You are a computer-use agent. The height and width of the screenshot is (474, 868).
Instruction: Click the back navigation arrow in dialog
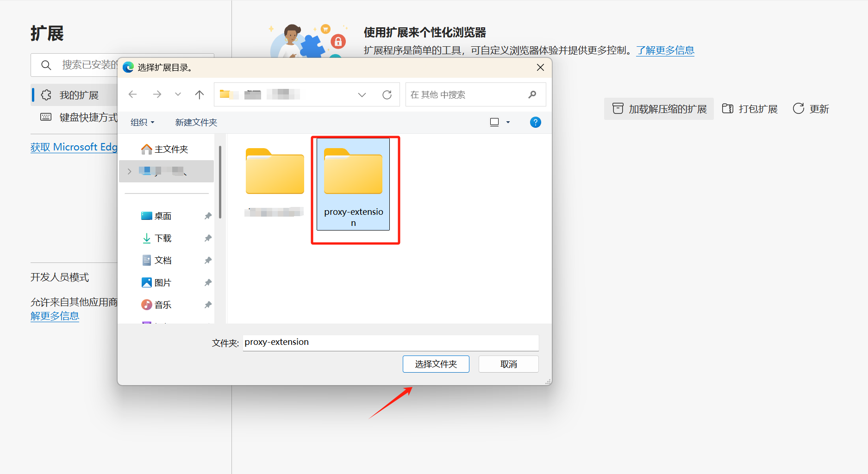click(x=133, y=94)
